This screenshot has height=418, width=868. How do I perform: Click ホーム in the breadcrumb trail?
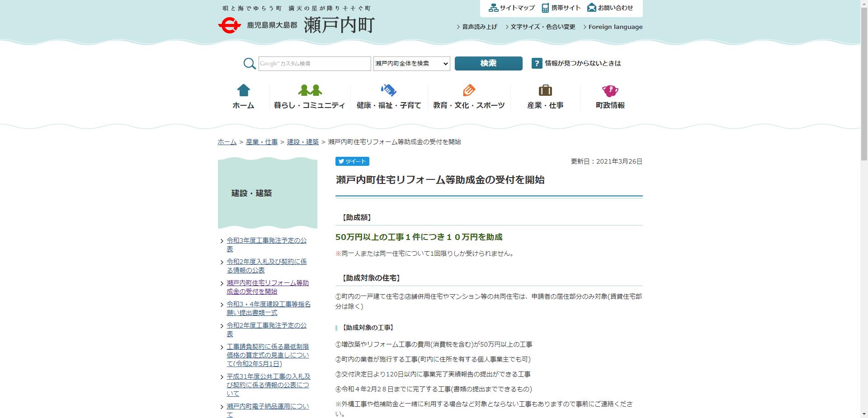point(226,141)
